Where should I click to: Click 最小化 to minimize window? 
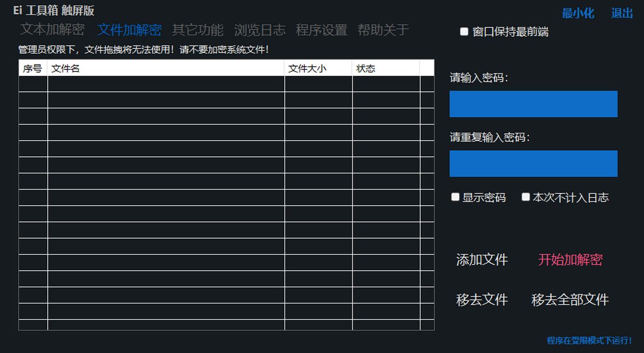(x=578, y=13)
